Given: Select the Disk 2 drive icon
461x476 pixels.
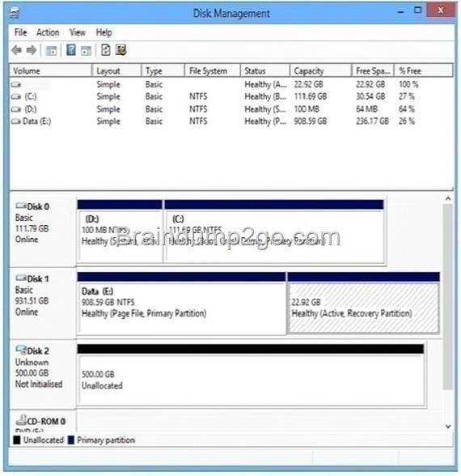Looking at the screenshot, I should [x=21, y=351].
